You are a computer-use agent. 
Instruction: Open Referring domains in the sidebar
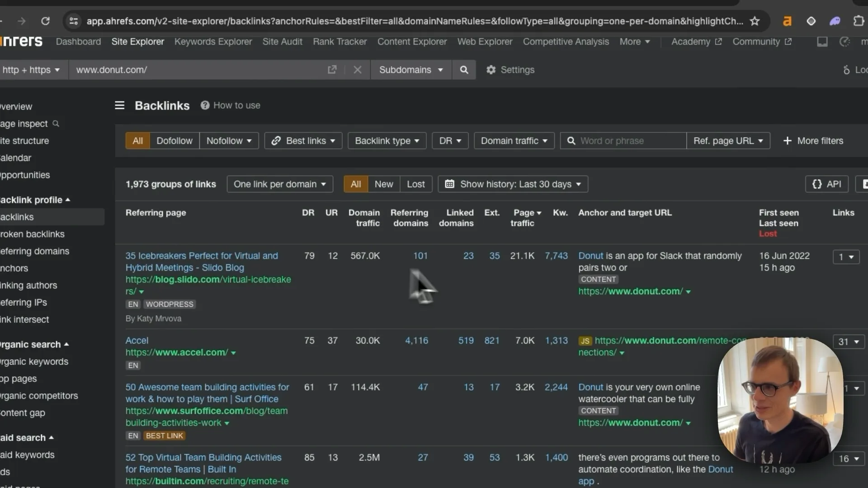(34, 251)
